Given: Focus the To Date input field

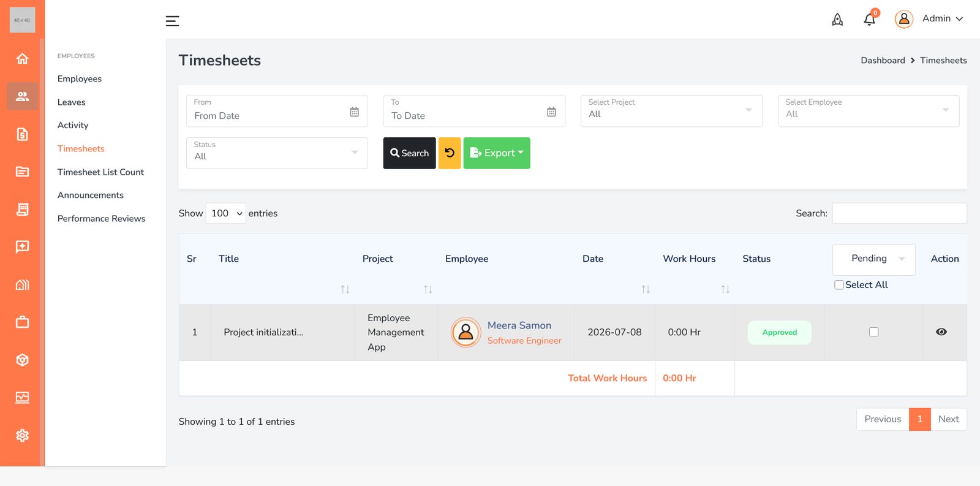Looking at the screenshot, I should point(474,111).
